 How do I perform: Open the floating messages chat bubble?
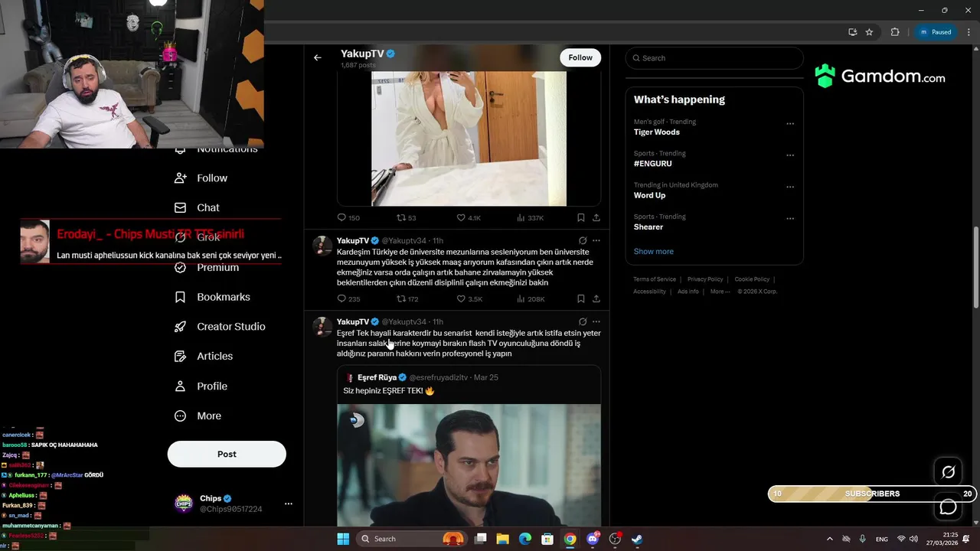pyautogui.click(x=948, y=507)
